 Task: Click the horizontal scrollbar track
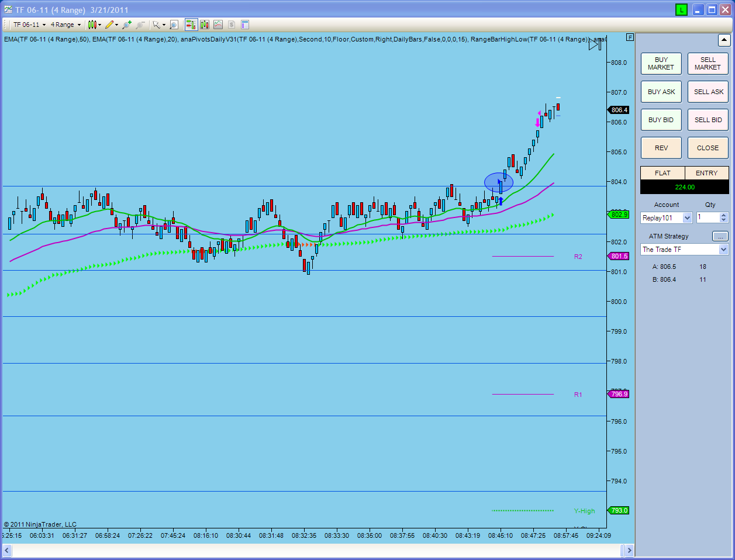click(x=318, y=550)
